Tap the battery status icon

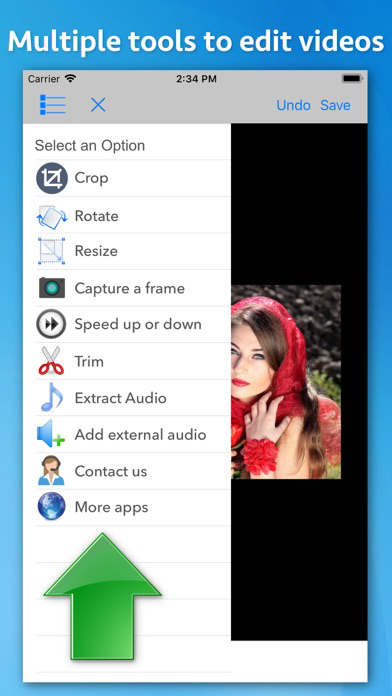tap(352, 79)
